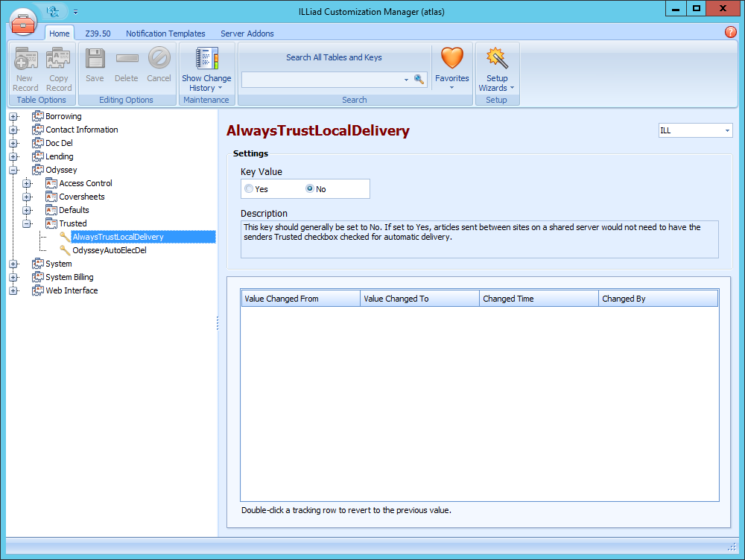The width and height of the screenshot is (745, 560).
Task: Collapse the Odyssey tree node
Action: 13,170
